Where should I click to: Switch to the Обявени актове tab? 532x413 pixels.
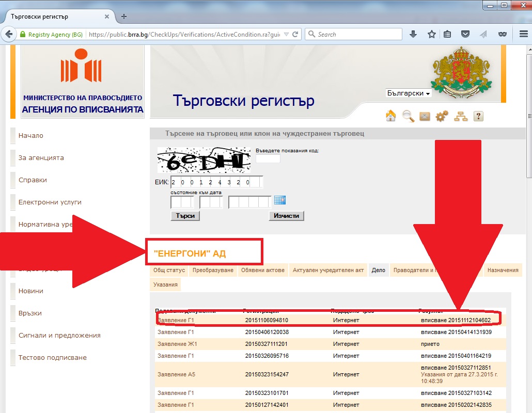point(263,270)
